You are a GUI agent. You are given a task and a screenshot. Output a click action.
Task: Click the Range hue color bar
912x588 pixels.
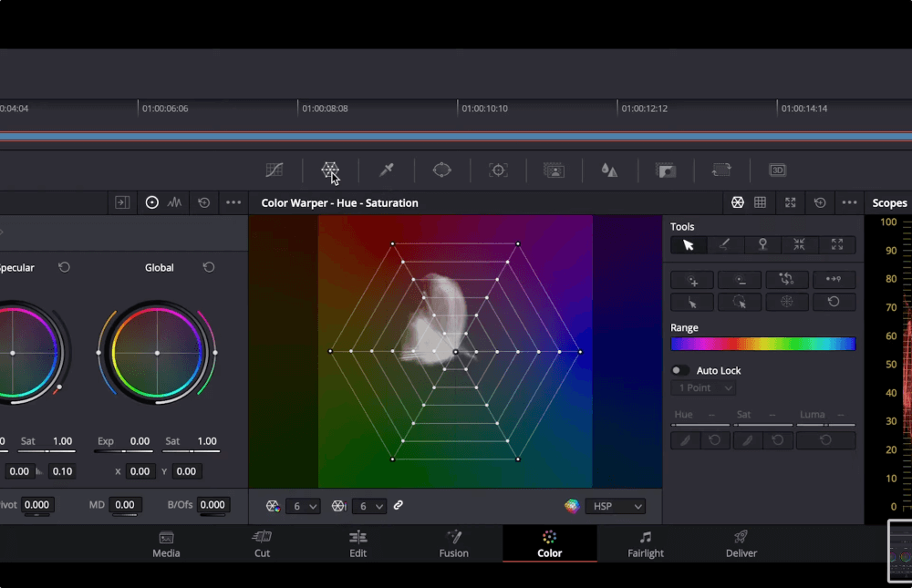(x=763, y=344)
